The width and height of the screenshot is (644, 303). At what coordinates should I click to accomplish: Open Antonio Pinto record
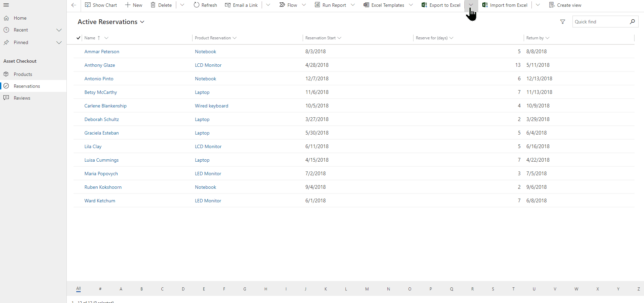[99, 79]
